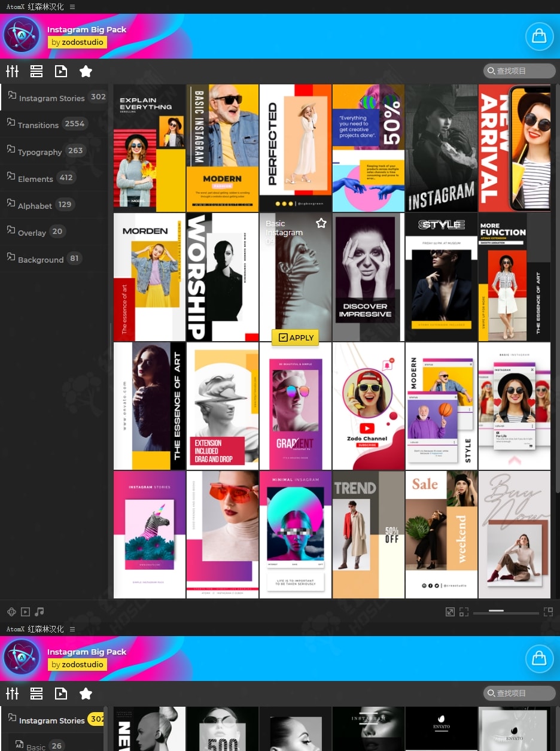560x751 pixels.
Task: Open the upper panel's hamburger menu
Action: pos(72,7)
